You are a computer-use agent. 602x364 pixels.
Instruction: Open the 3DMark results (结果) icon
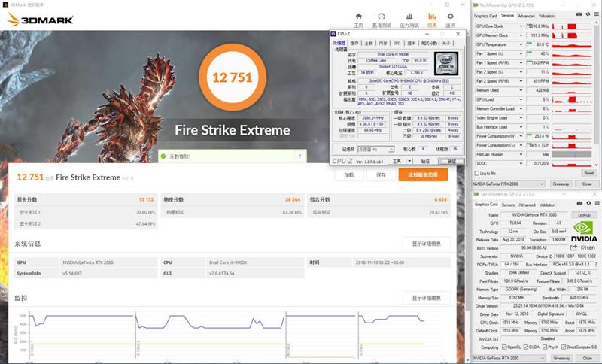[432, 16]
